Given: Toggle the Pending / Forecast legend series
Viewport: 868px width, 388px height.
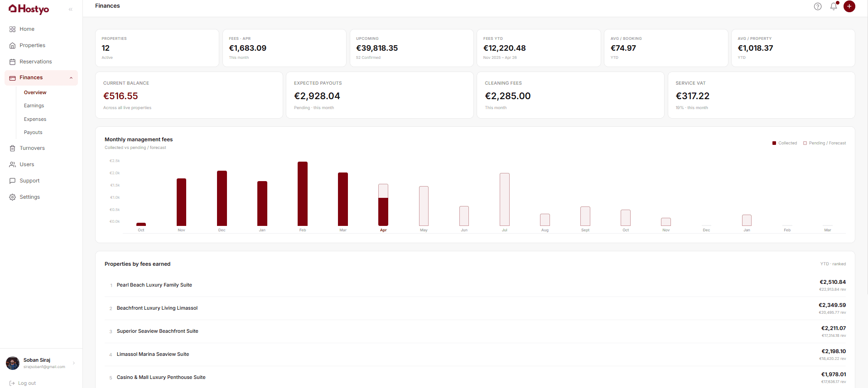Looking at the screenshot, I should [824, 143].
